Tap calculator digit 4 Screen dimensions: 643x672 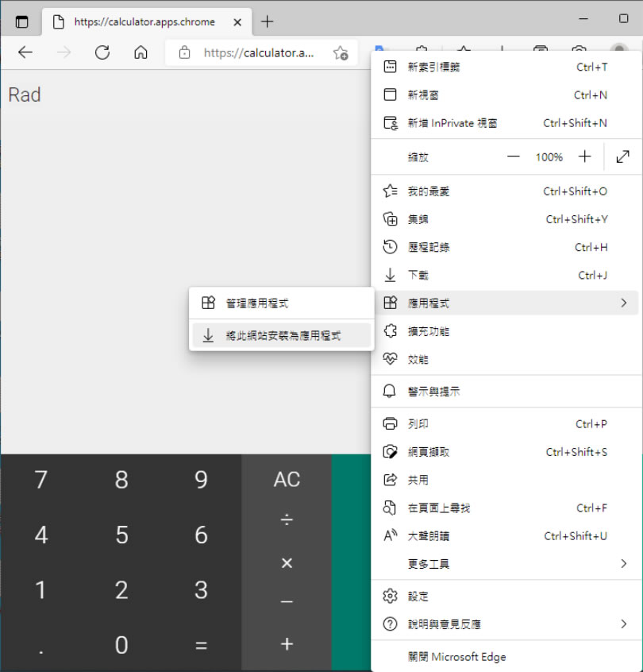pos(40,535)
